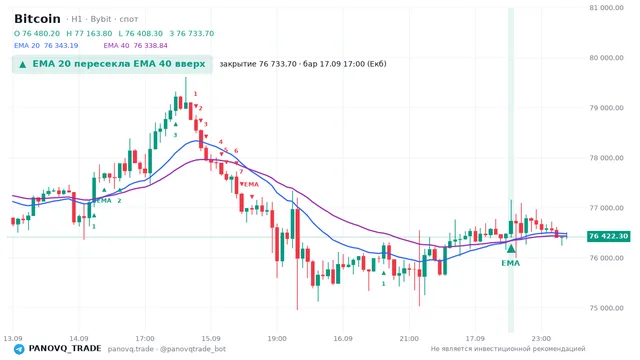Click the 17:00 label on the time axis
This screenshot has height=360, width=640.
click(x=145, y=339)
